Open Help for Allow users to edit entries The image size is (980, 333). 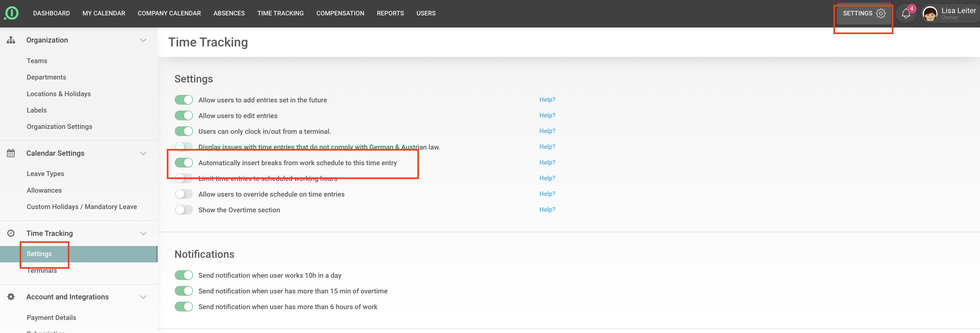(x=547, y=115)
